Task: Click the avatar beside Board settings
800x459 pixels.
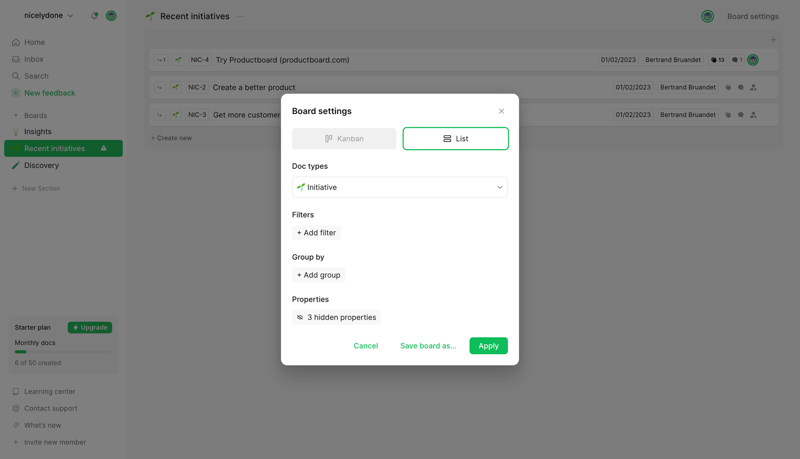Action: click(707, 16)
